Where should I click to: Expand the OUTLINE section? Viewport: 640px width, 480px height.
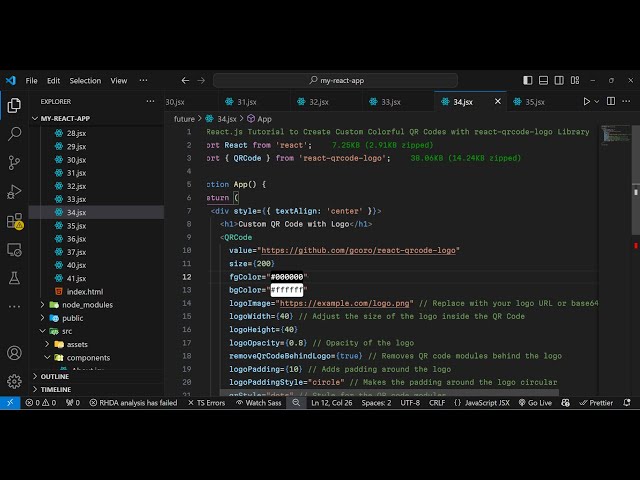pyautogui.click(x=56, y=376)
